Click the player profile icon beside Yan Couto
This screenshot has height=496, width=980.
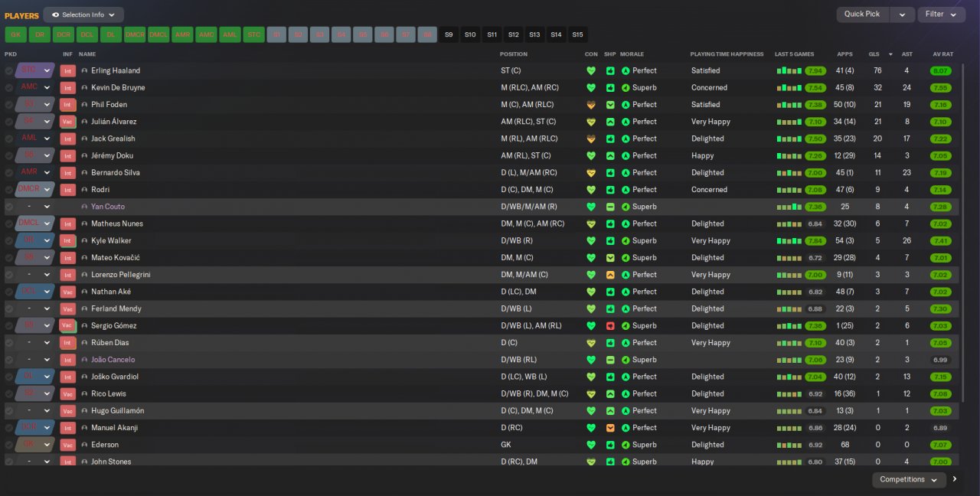click(x=84, y=207)
